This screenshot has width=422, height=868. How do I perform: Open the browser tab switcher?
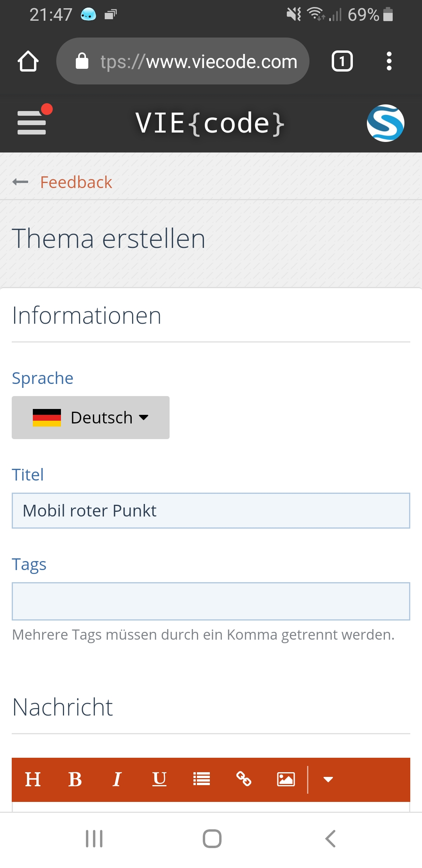click(342, 61)
